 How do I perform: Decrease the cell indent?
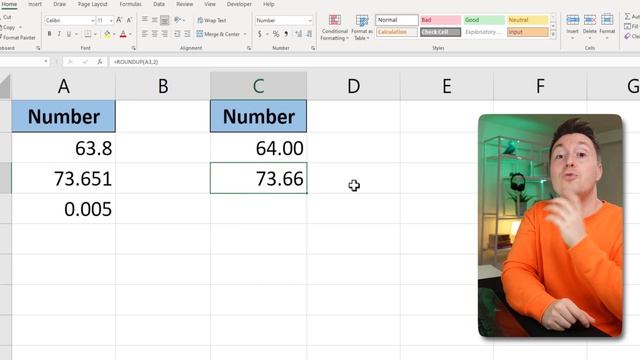177,34
